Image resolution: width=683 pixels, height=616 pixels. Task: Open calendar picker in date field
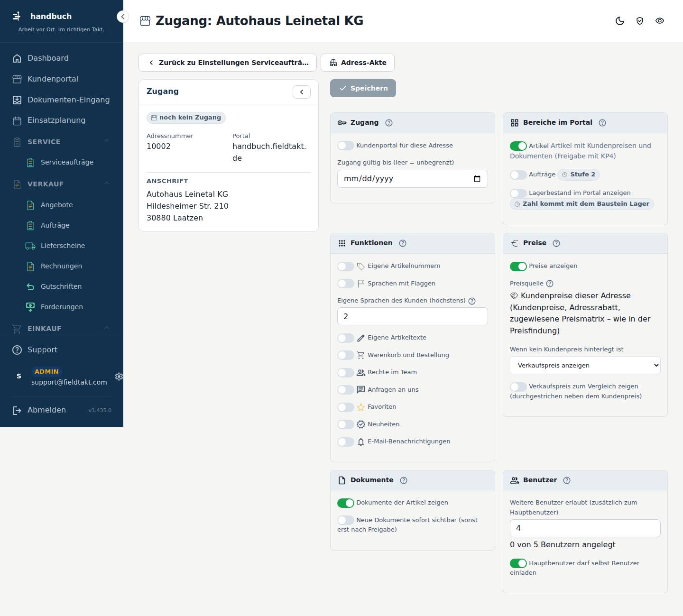477,179
